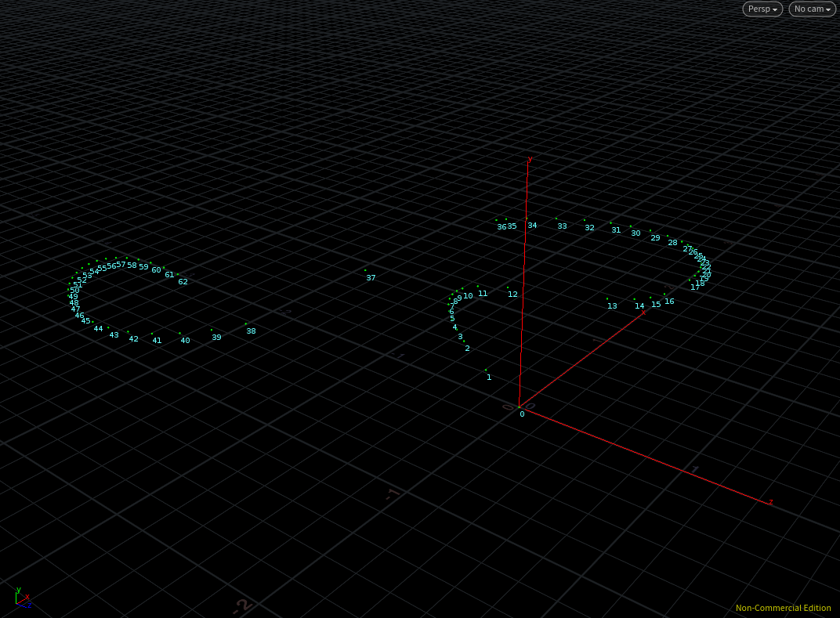This screenshot has height=618, width=840.
Task: Select point number 10
Action: [469, 295]
